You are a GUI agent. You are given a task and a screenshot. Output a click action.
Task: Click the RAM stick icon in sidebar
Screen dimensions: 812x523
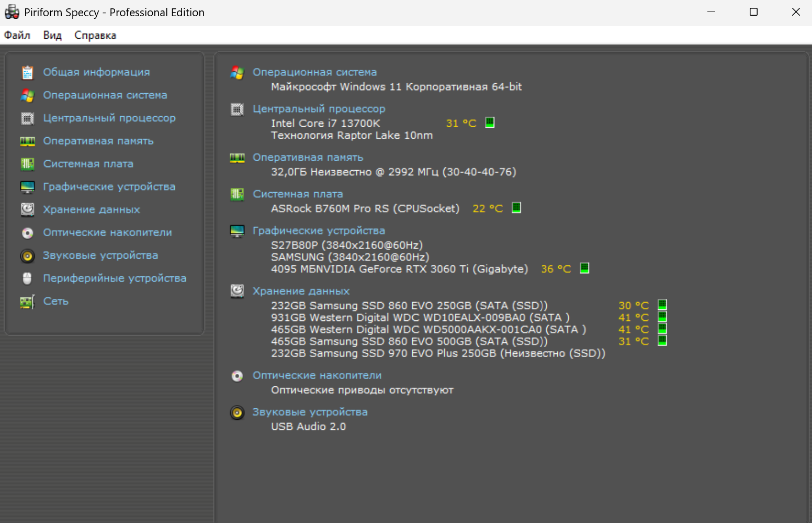(x=28, y=141)
